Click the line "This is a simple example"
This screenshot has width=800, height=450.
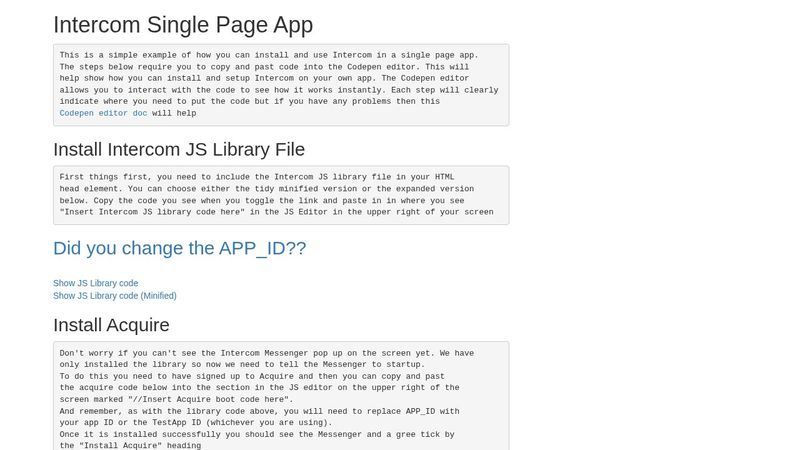tap(268, 55)
